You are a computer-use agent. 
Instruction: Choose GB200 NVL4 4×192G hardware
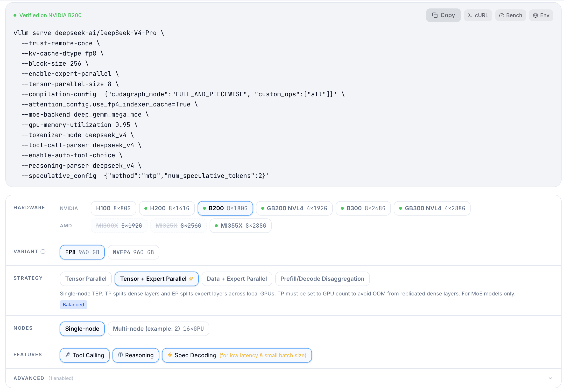294,208
